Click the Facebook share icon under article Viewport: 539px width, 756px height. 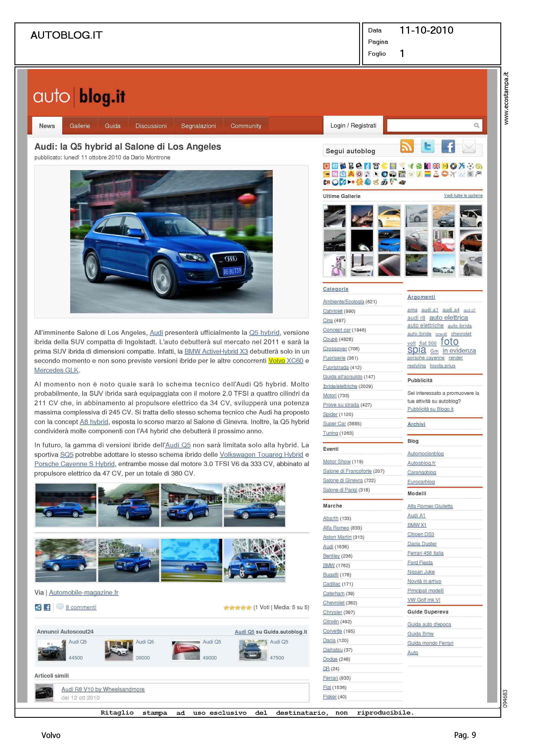[x=47, y=607]
